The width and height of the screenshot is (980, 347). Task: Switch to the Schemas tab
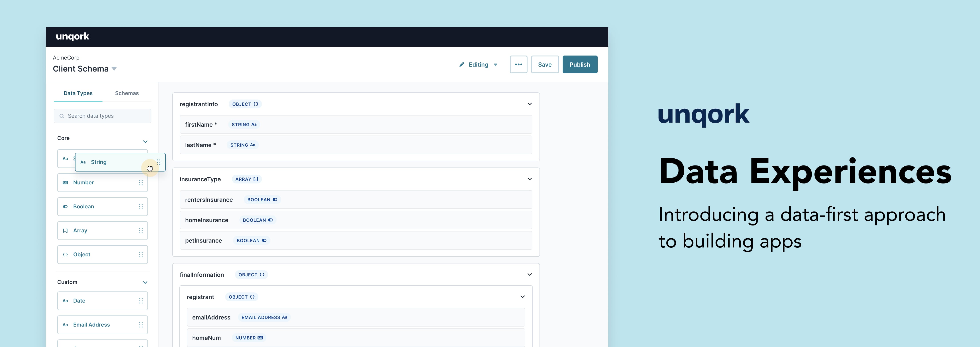[x=127, y=93]
